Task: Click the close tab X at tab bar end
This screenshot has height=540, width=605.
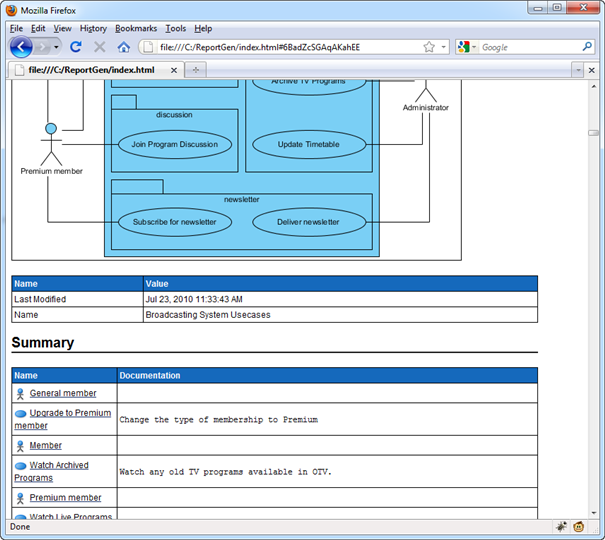Action: [x=591, y=70]
